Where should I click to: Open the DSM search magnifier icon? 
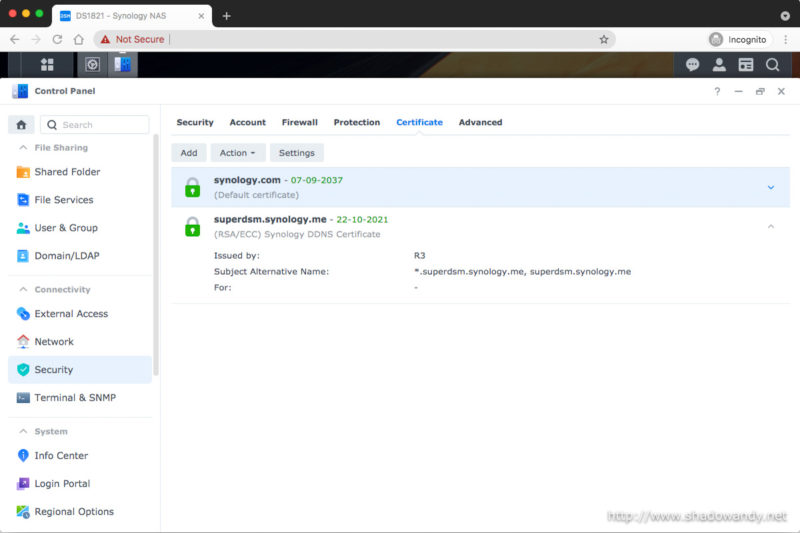pyautogui.click(x=772, y=65)
